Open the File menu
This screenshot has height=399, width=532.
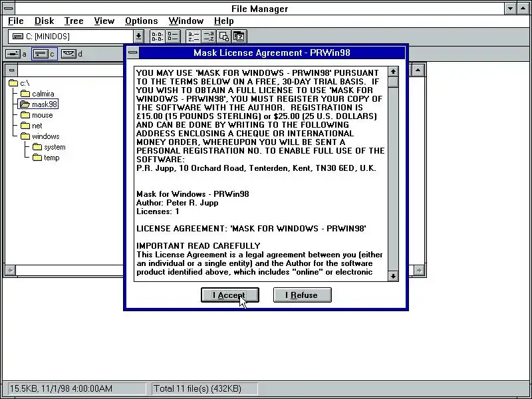tap(15, 21)
